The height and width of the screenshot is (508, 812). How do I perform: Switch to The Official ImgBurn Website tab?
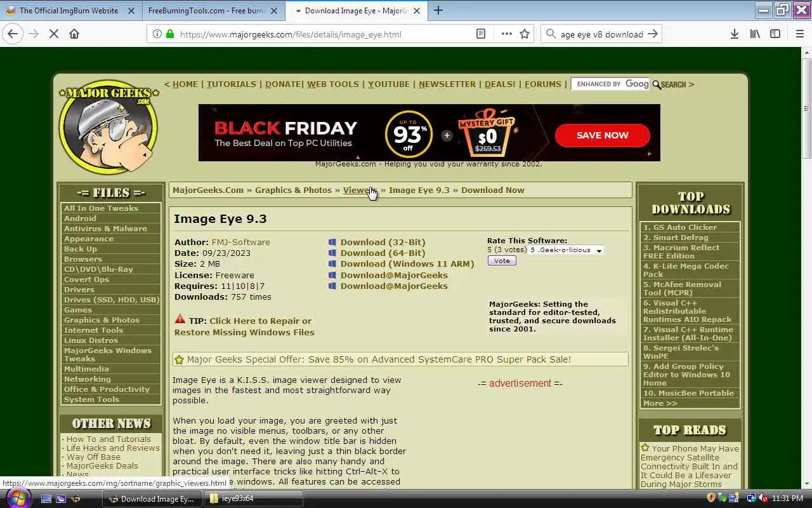pyautogui.click(x=69, y=11)
